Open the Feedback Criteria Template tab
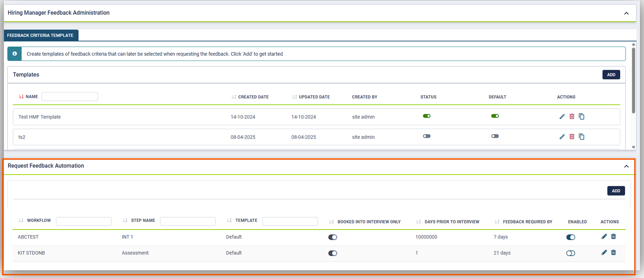 click(40, 35)
